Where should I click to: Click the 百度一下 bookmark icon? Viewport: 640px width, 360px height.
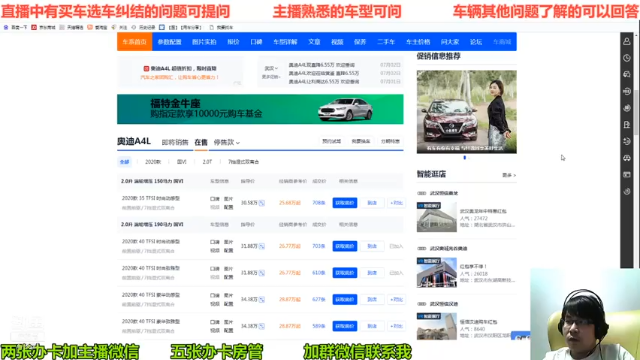click(x=6, y=27)
